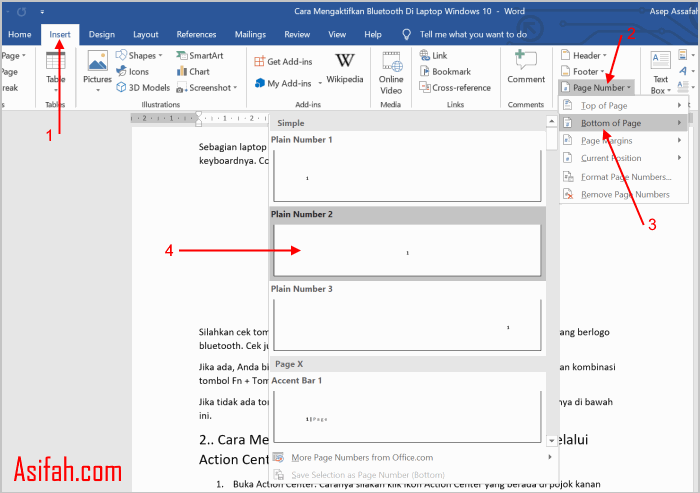Image resolution: width=700 pixels, height=493 pixels.
Task: Insert a Bookmark
Action: pyautogui.click(x=445, y=71)
